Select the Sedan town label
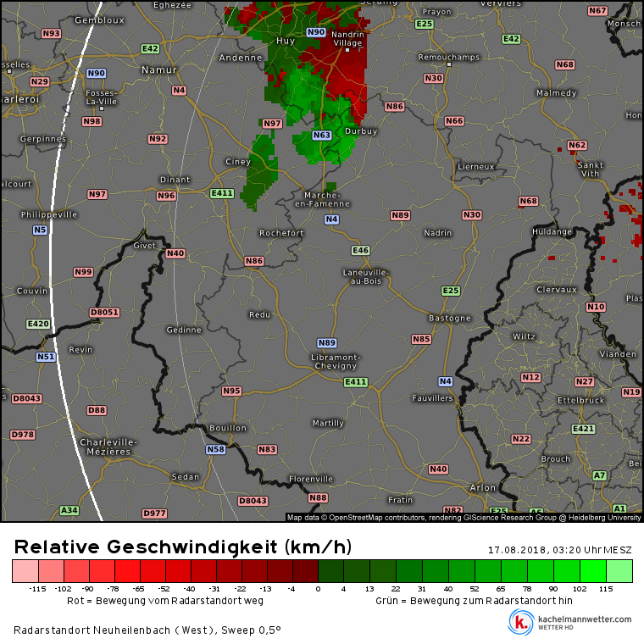644x644 pixels. click(x=186, y=477)
